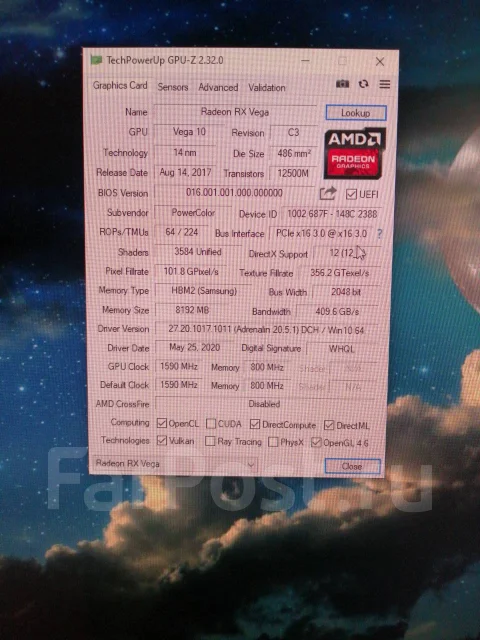Click the Release Date Aug 14, 2017

tap(185, 172)
